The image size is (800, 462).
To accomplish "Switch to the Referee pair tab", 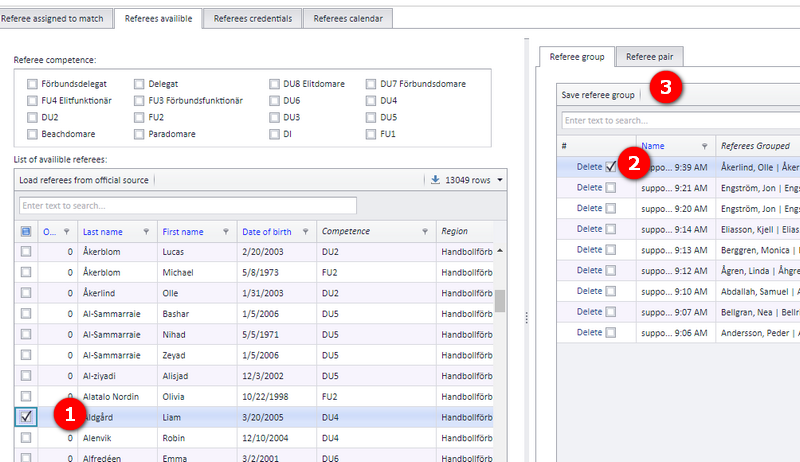I will click(649, 57).
